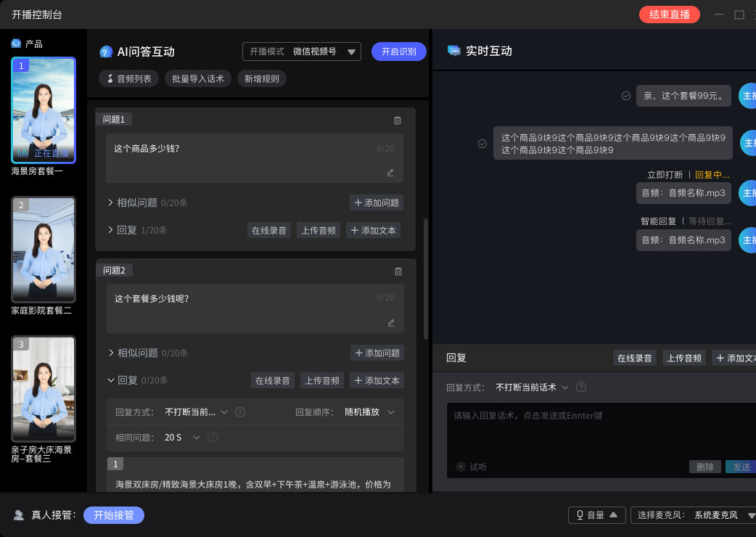Delete 问题2 with trash icon
This screenshot has width=756, height=537.
click(x=398, y=271)
